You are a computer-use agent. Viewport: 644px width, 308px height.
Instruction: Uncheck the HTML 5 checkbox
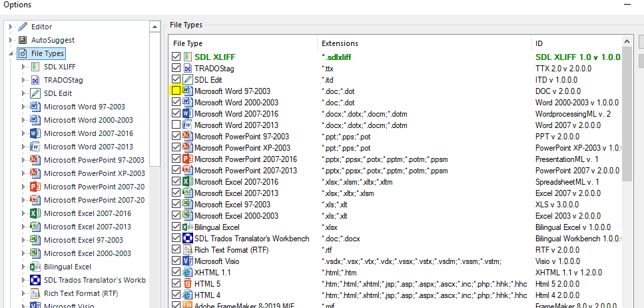176,284
